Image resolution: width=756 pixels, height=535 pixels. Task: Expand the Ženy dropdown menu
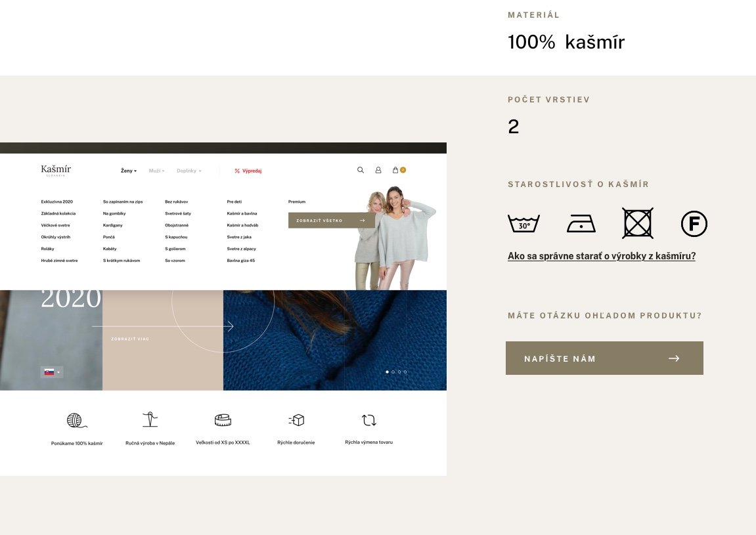129,171
